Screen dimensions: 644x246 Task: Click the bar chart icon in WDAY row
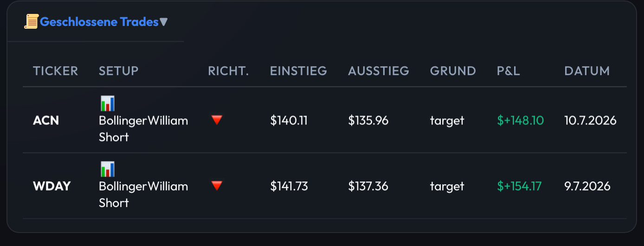click(x=108, y=169)
